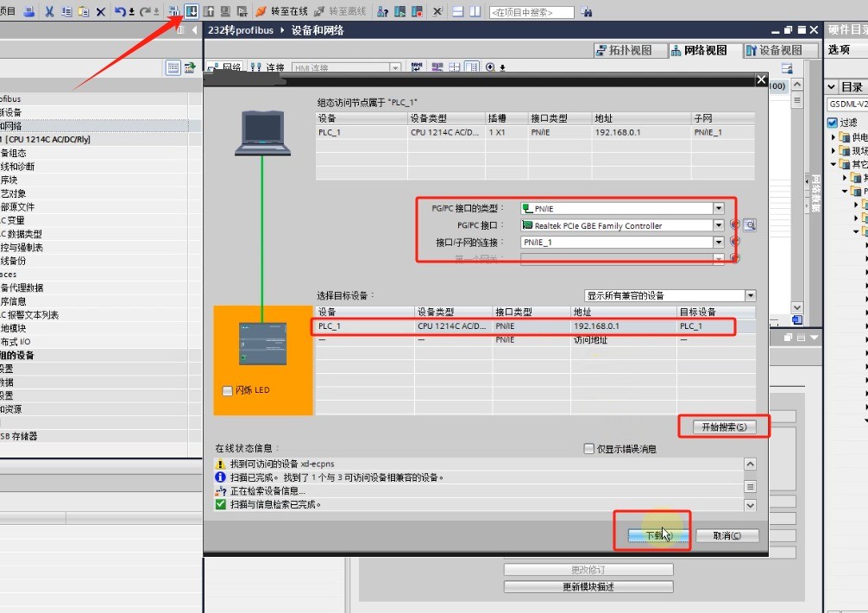Click the project tree list view icon
Screen dimensions: 868x613
pyautogui.click(x=173, y=67)
